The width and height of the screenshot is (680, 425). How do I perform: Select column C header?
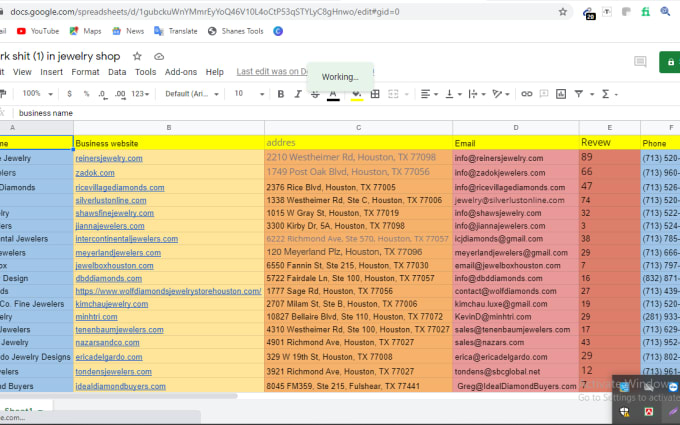359,128
